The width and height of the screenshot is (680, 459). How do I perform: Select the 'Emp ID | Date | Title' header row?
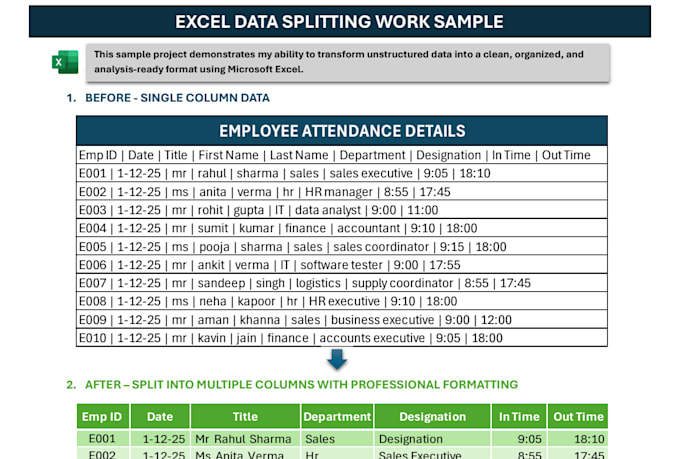342,155
